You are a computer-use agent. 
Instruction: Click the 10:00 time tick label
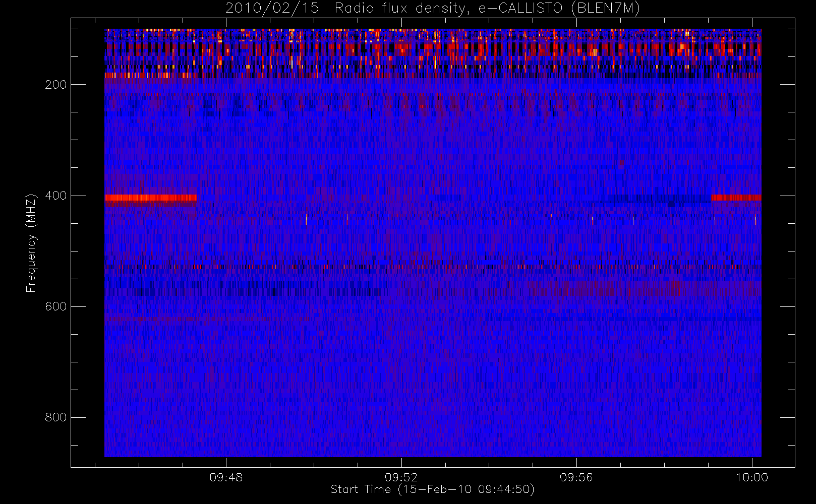pyautogui.click(x=751, y=477)
